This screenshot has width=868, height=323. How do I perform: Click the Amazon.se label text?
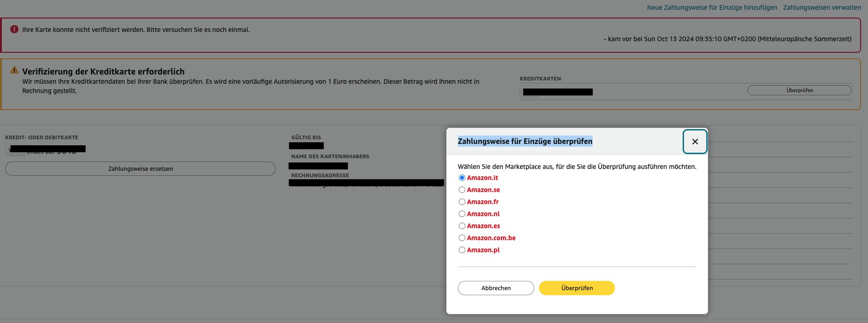pos(483,190)
